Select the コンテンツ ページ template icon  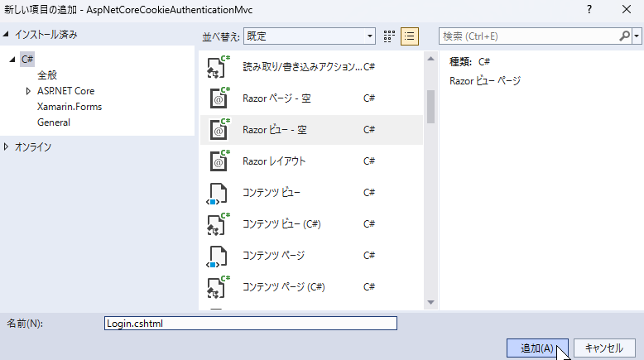pos(217,256)
